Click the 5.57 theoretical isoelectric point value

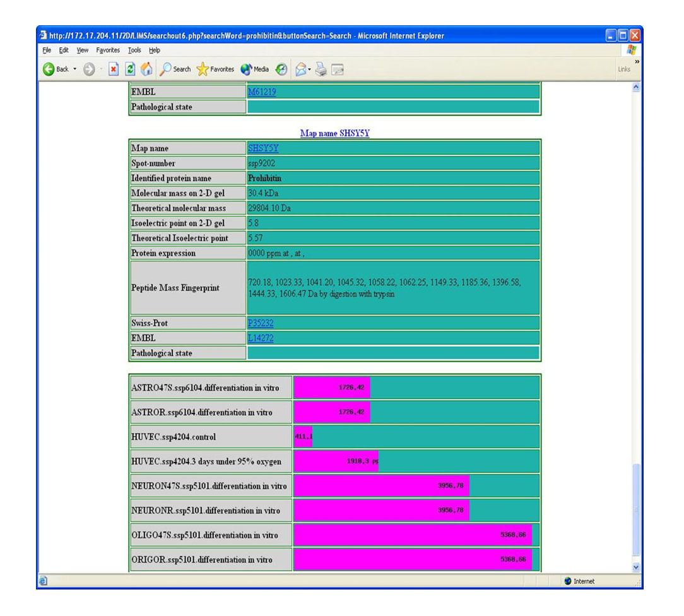click(255, 238)
